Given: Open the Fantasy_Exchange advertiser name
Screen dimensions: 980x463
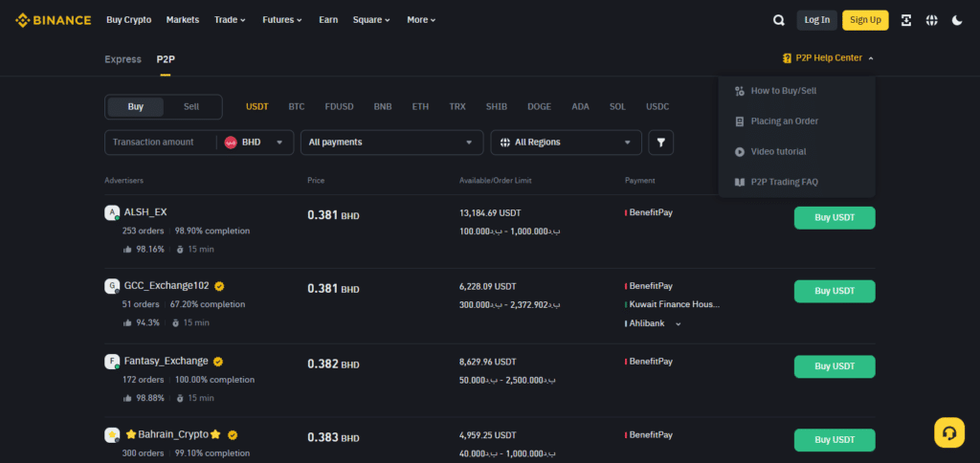Looking at the screenshot, I should point(167,362).
